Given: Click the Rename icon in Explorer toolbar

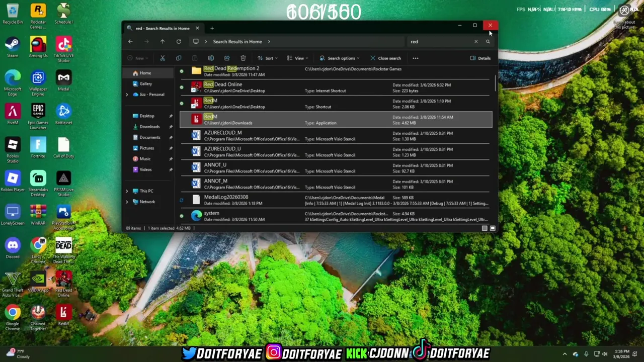Looking at the screenshot, I should point(211,58).
